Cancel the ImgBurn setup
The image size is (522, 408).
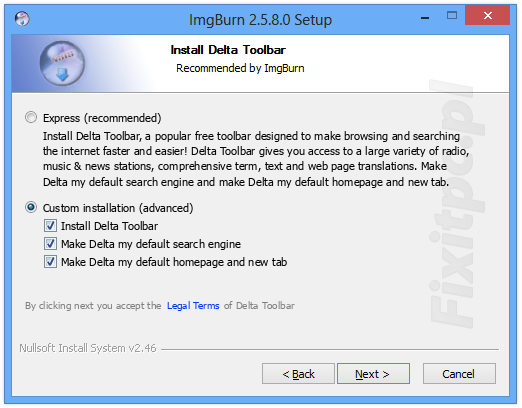(459, 374)
